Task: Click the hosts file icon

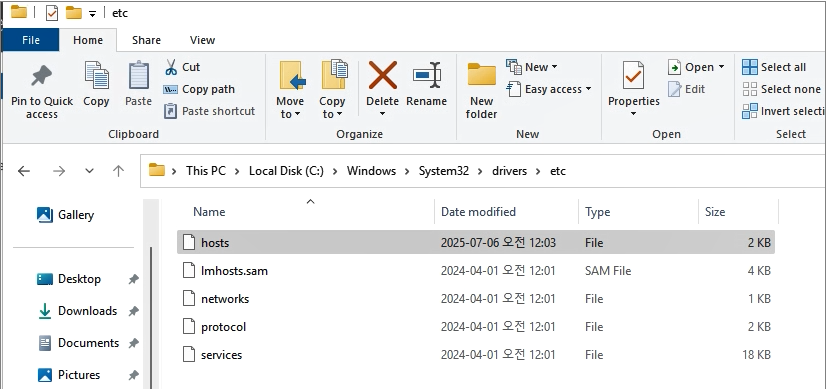Action: click(x=189, y=242)
